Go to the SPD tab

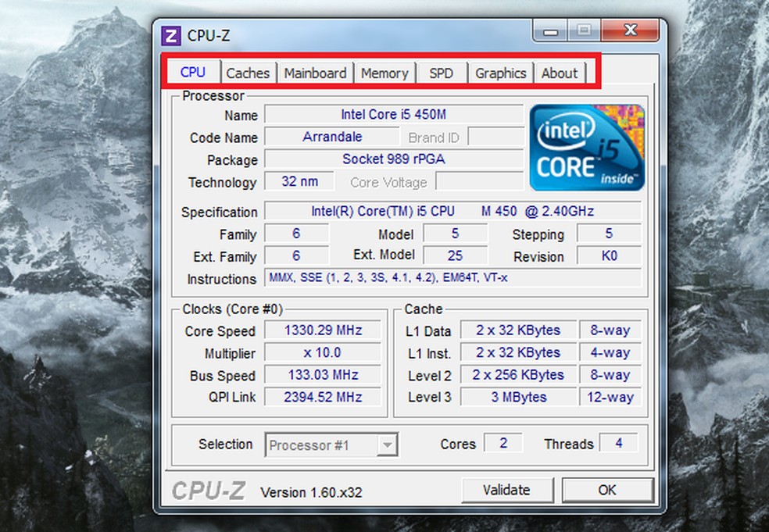point(441,73)
